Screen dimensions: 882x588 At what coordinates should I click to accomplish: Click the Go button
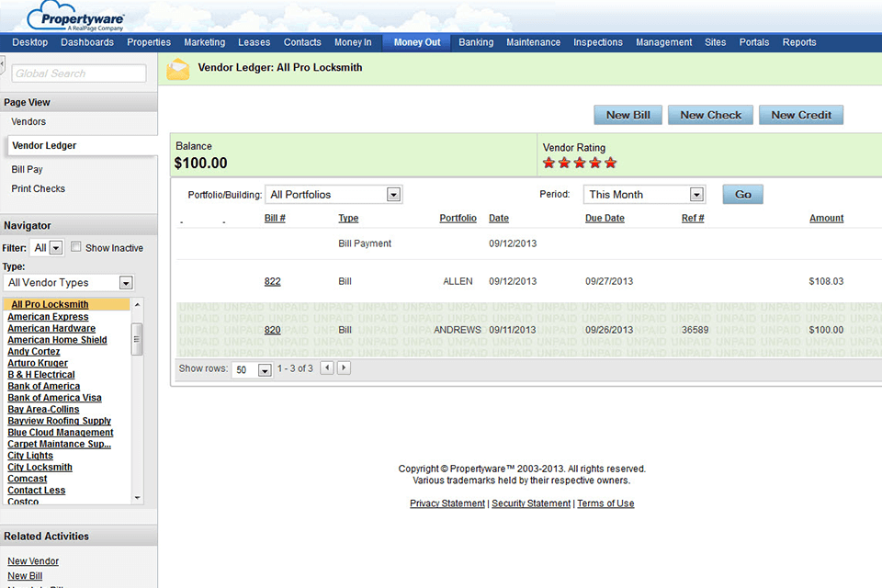tap(742, 195)
